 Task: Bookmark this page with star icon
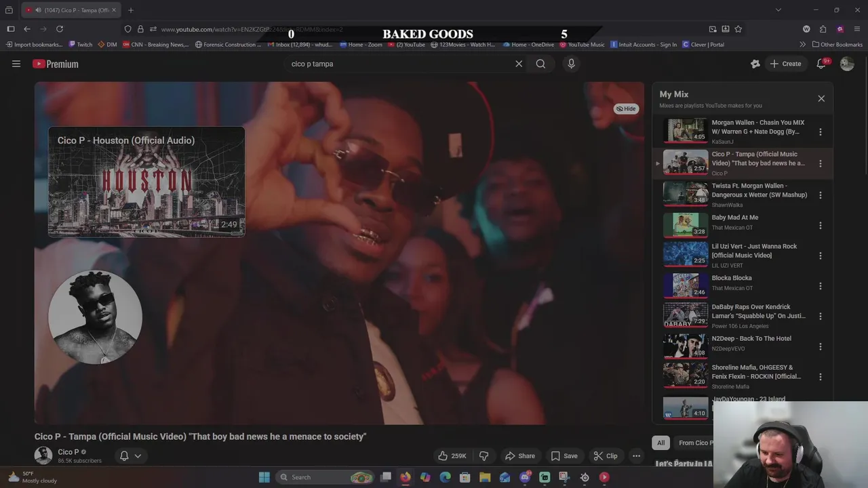pos(738,29)
